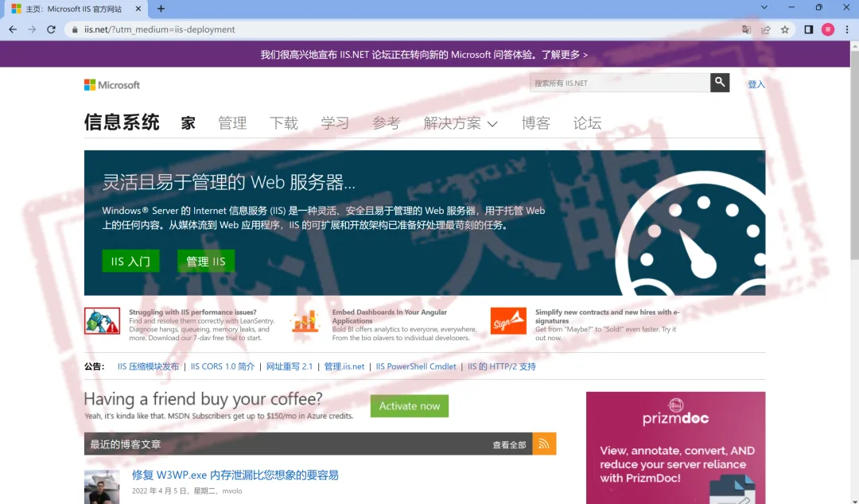
Task: Click the Activate now button
Action: (410, 406)
